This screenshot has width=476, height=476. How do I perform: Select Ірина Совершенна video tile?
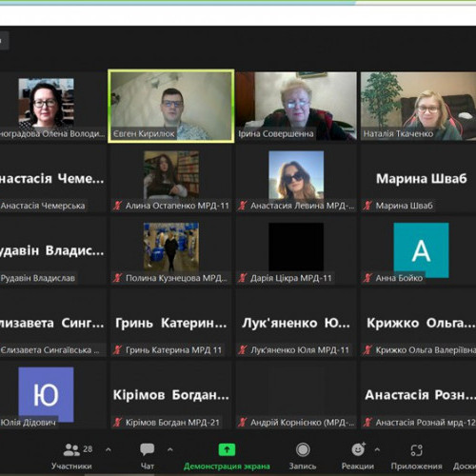pos(296,106)
